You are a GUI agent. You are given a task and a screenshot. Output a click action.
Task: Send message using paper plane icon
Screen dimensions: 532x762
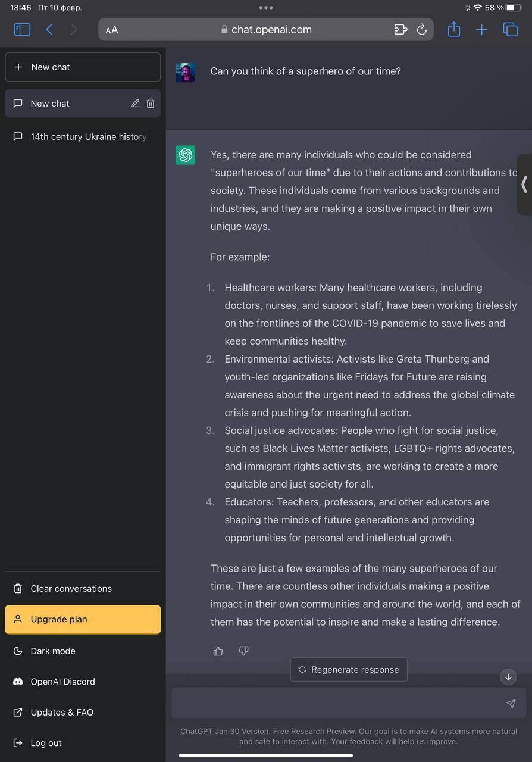click(x=511, y=704)
